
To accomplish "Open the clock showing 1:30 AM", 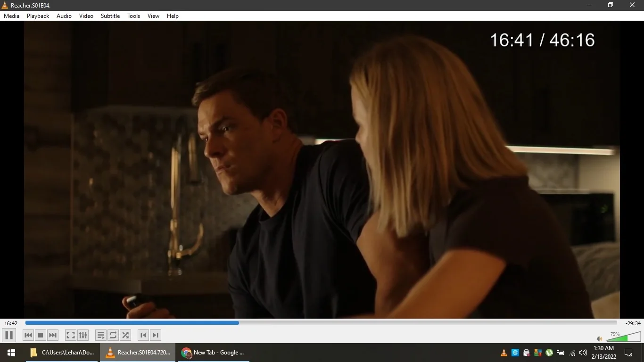I will pos(604,353).
